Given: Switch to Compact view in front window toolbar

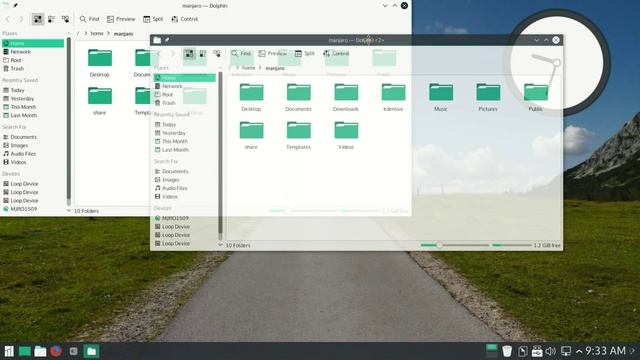Looking at the screenshot, I should click(203, 53).
